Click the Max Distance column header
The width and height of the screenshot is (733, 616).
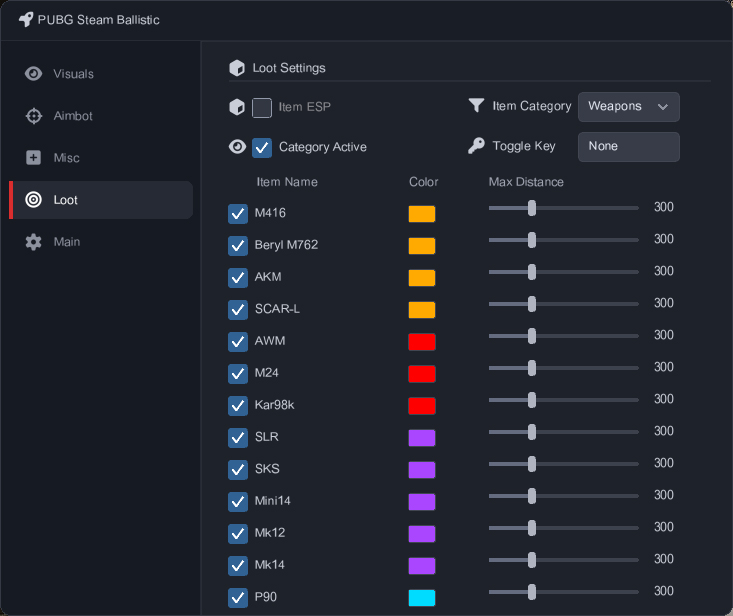coord(526,182)
